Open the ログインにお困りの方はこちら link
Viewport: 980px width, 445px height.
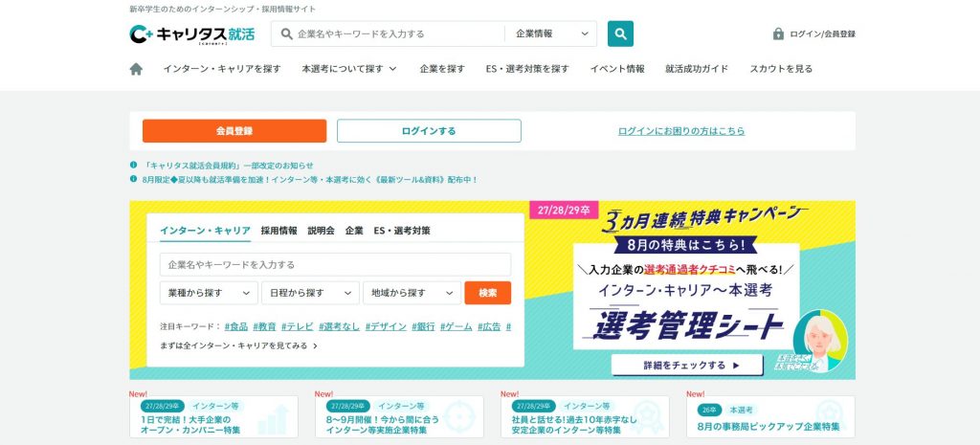680,131
